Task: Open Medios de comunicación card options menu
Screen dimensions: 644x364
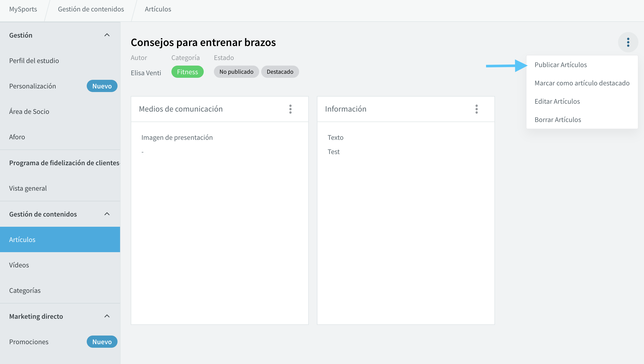Action: (x=290, y=109)
